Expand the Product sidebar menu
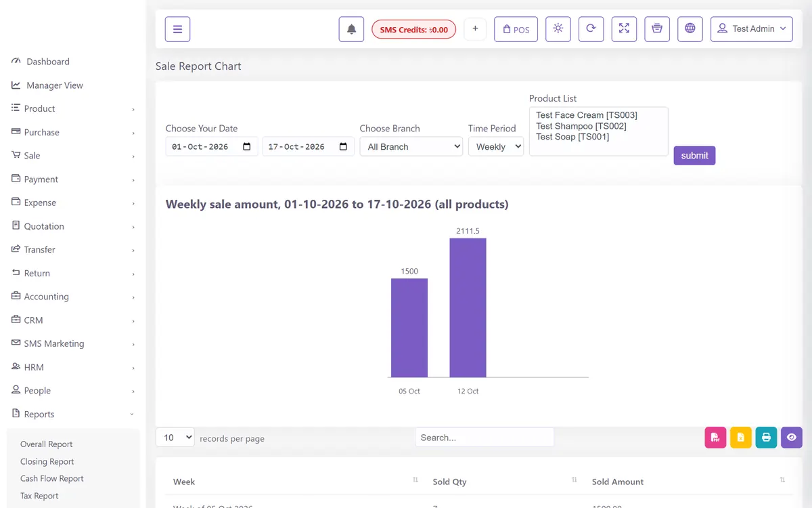This screenshot has width=812, height=508. [73, 108]
